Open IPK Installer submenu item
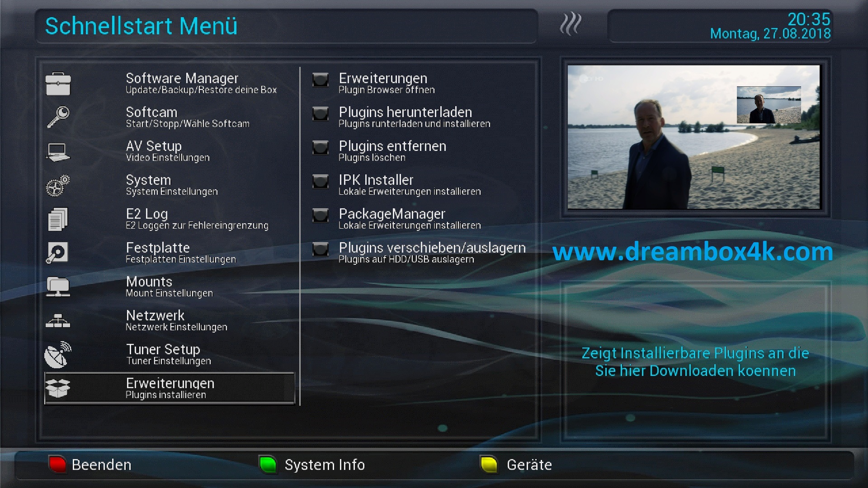 click(x=419, y=185)
